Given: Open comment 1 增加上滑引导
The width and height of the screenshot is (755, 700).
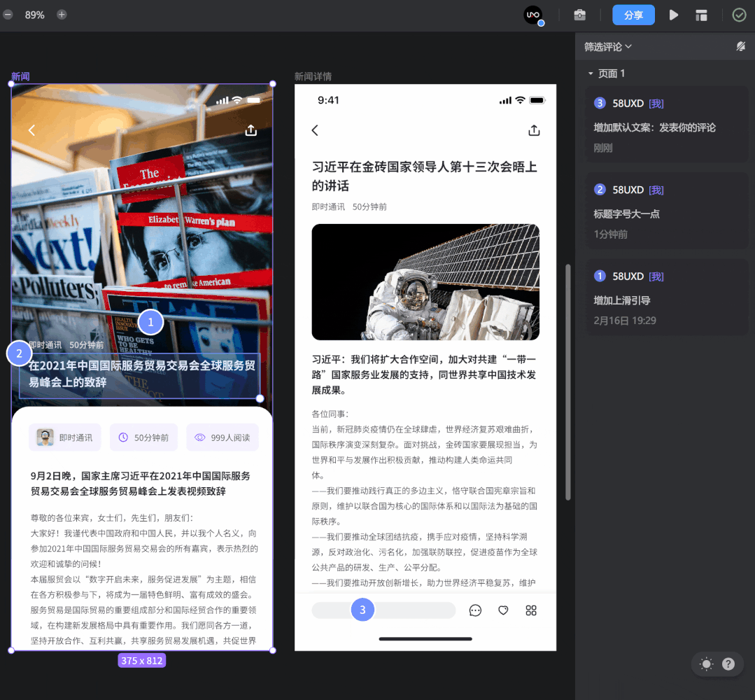Looking at the screenshot, I should (666, 297).
